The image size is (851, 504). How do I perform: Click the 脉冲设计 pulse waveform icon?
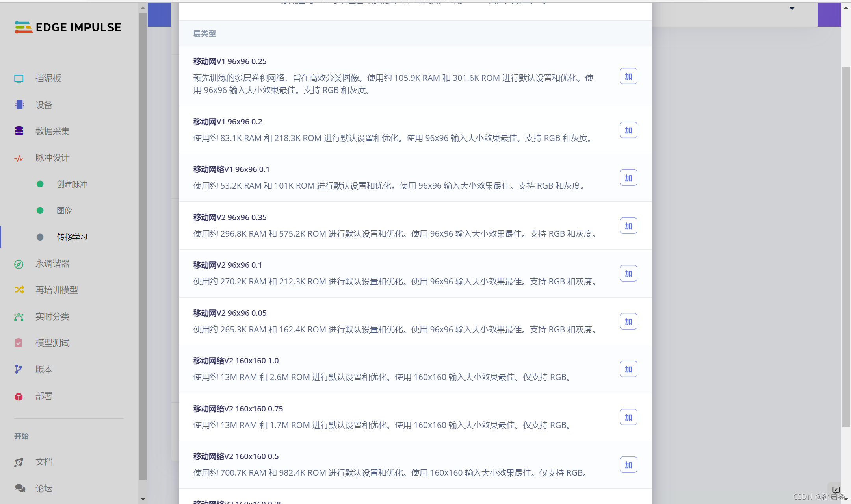pyautogui.click(x=19, y=158)
